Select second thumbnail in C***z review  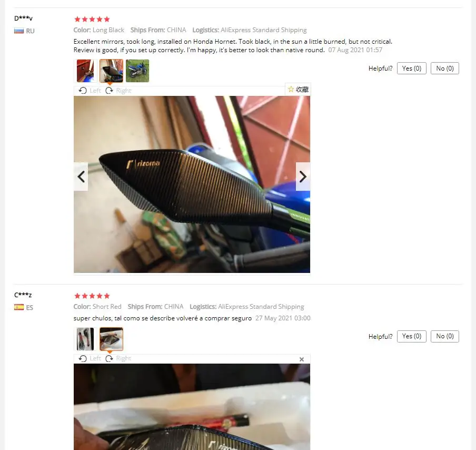point(112,339)
